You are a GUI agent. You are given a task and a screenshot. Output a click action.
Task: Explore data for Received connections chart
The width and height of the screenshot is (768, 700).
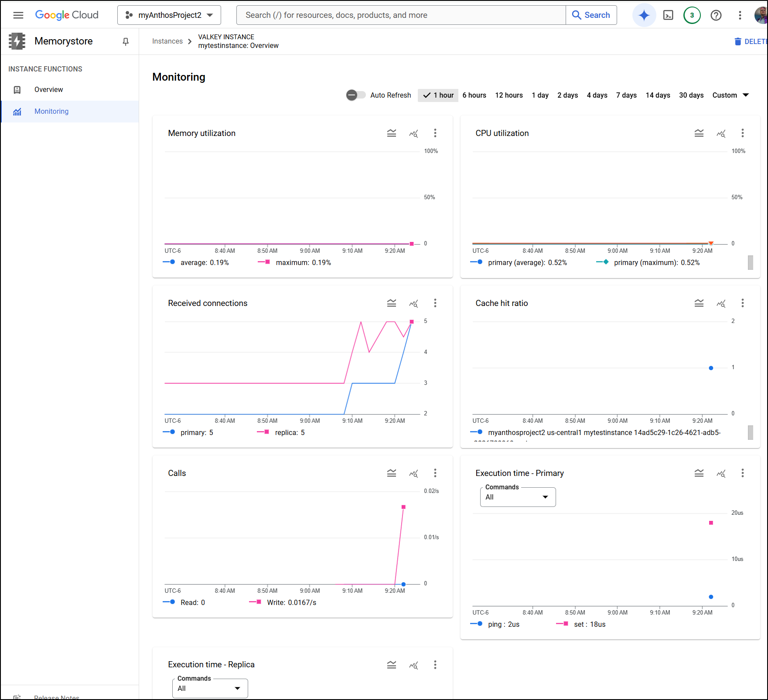coord(413,303)
